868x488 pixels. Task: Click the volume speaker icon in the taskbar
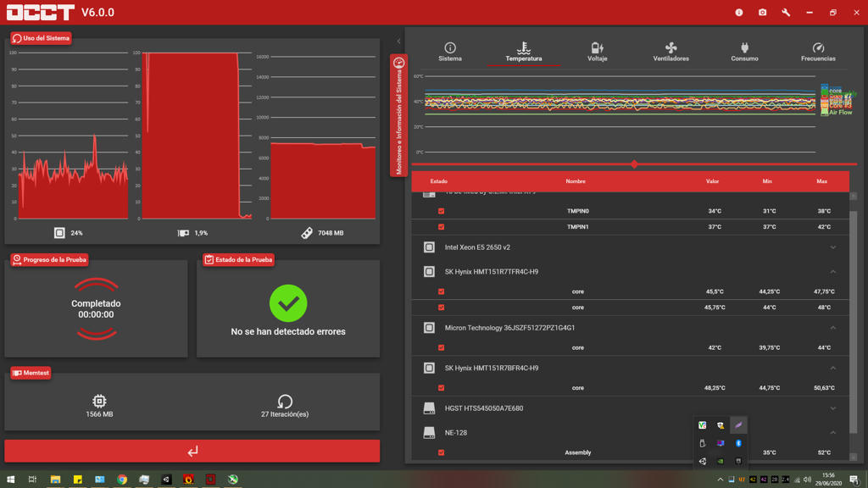pos(808,480)
